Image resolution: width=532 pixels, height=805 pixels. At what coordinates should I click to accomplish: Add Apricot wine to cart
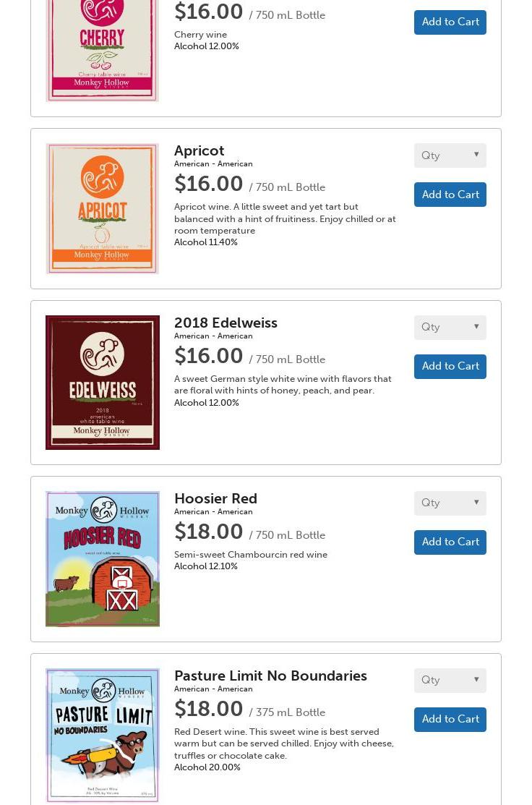(x=450, y=195)
